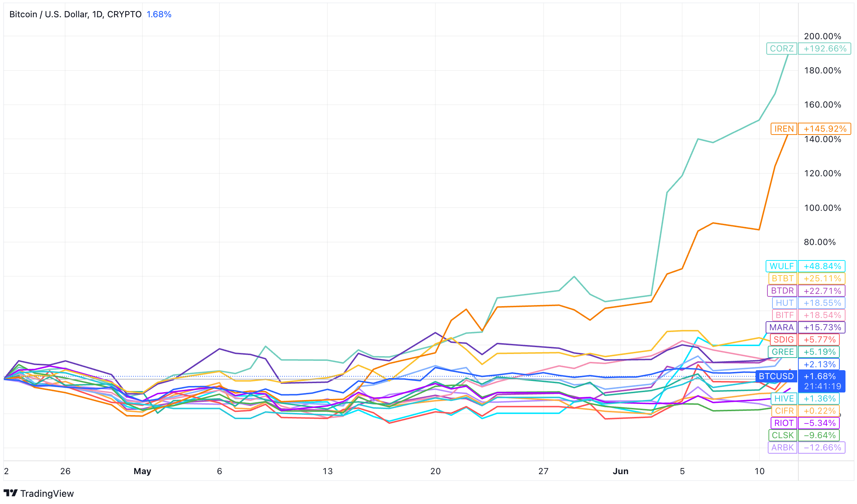This screenshot has height=504, width=857.
Task: Click the -9.64% CLSK value tag
Action: (x=819, y=435)
